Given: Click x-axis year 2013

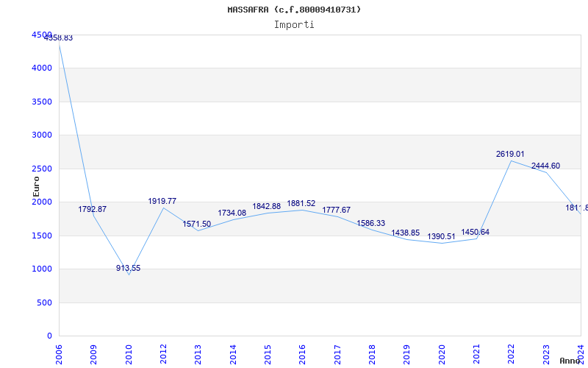Looking at the screenshot, I should tap(198, 355).
